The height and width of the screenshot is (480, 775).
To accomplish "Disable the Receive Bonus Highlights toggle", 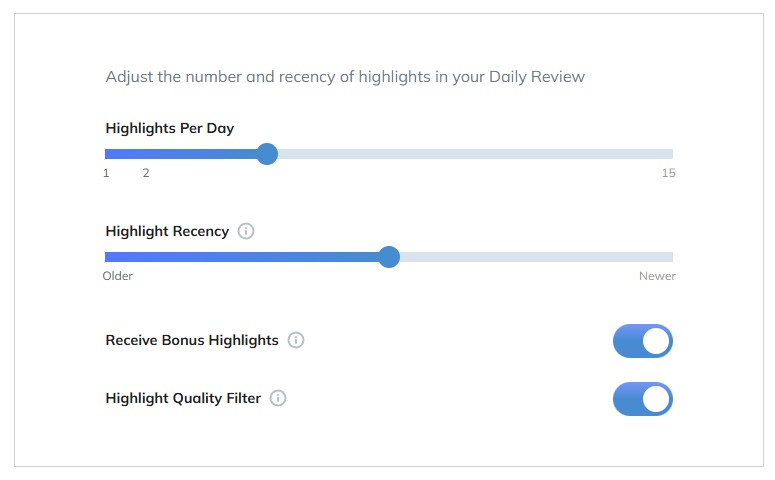I will (642, 341).
